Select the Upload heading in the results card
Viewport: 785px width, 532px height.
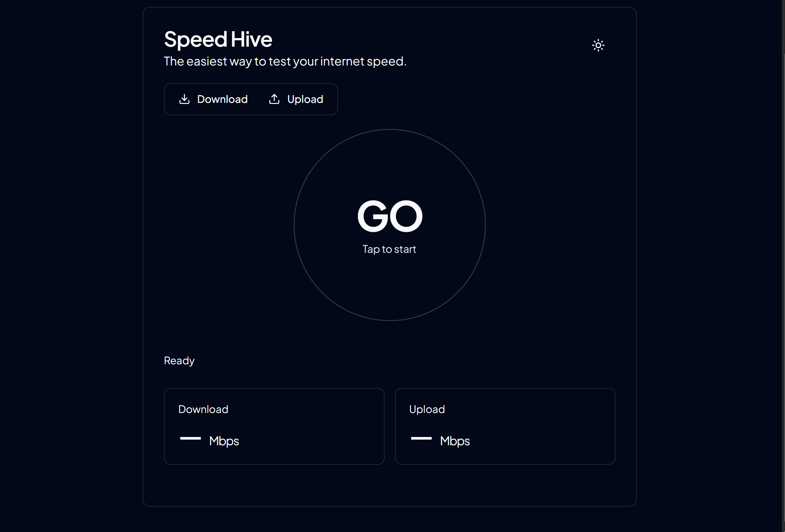coord(427,409)
